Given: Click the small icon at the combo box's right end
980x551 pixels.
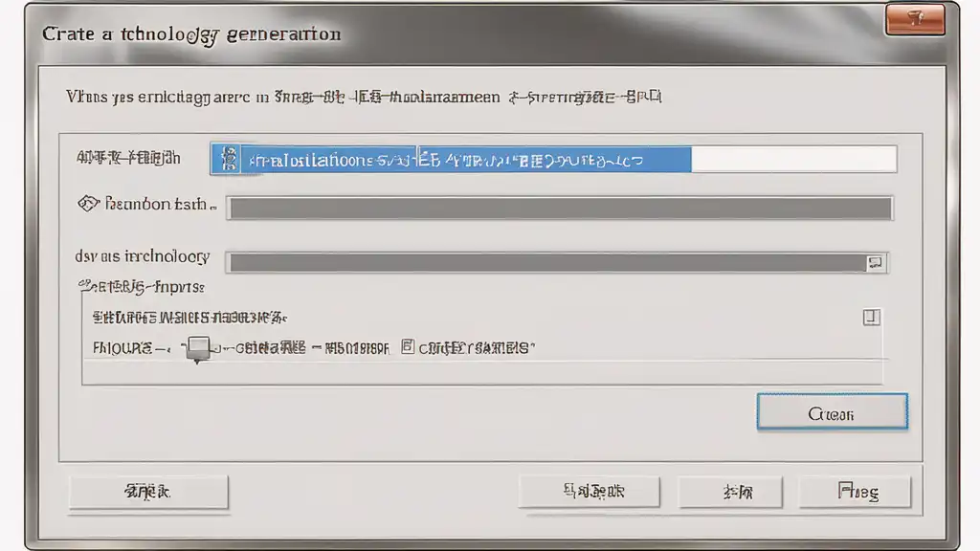Looking at the screenshot, I should pos(875,263).
